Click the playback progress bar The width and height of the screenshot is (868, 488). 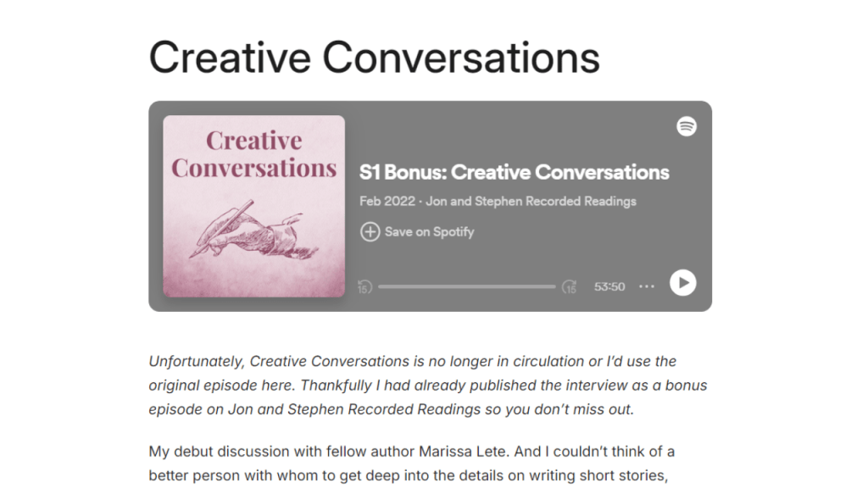[466, 287]
